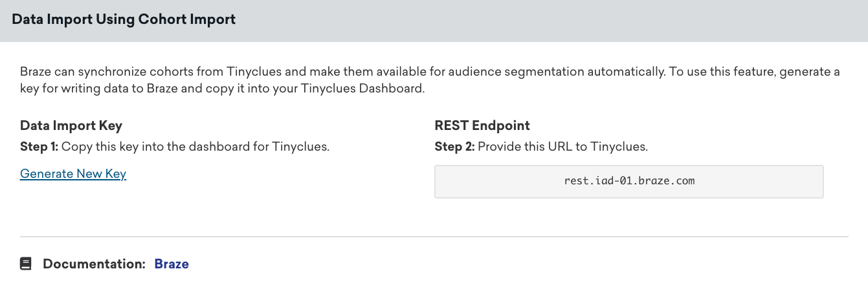Open the Braze documentation link

172,264
